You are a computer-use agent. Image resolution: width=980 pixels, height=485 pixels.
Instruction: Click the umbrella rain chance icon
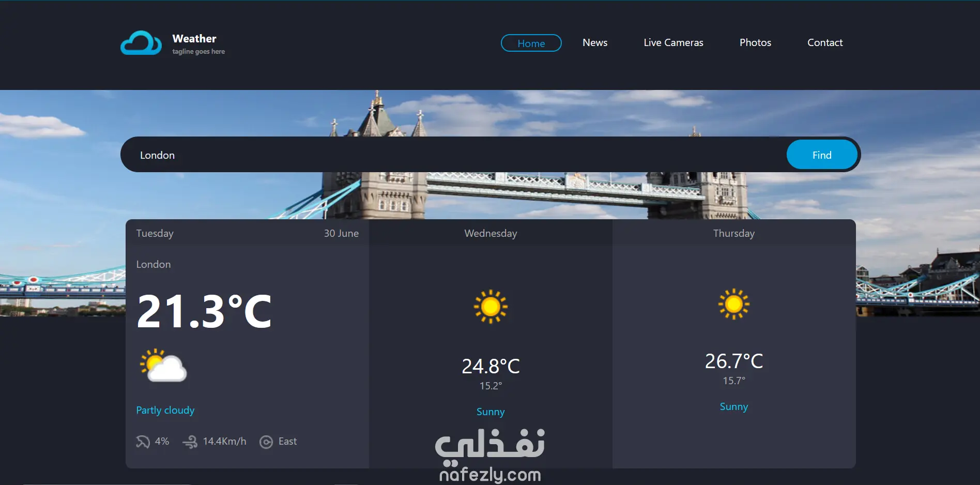pyautogui.click(x=143, y=442)
